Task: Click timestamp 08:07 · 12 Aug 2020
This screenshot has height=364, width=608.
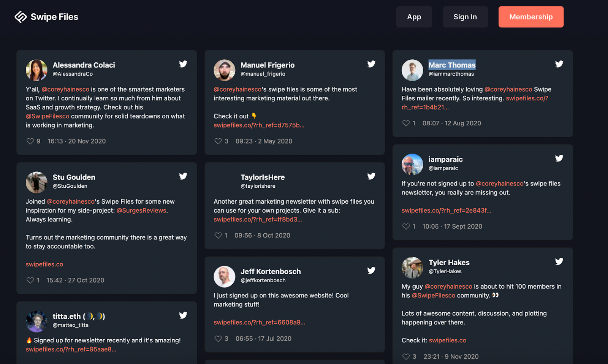Action: point(452,123)
